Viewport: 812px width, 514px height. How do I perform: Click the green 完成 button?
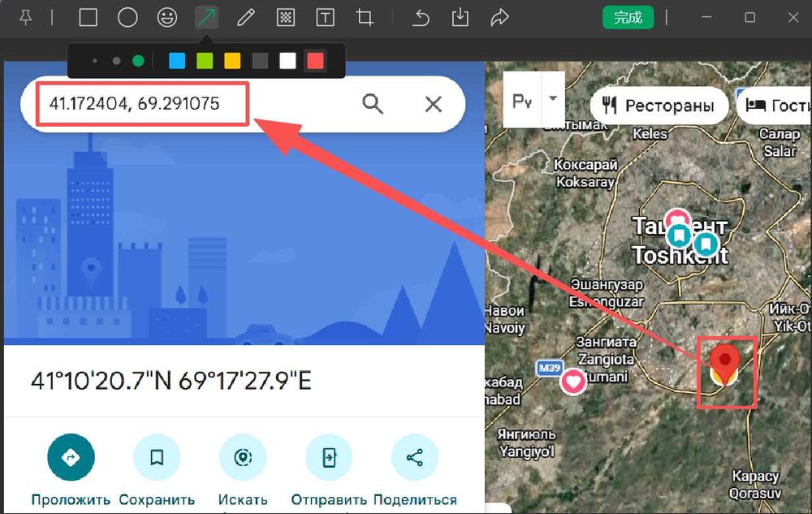[x=628, y=18]
